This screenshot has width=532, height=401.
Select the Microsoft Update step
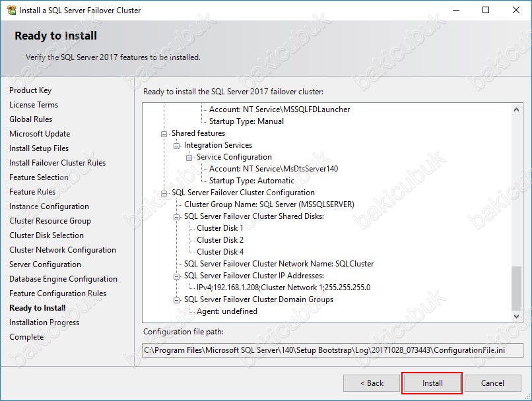coord(40,134)
